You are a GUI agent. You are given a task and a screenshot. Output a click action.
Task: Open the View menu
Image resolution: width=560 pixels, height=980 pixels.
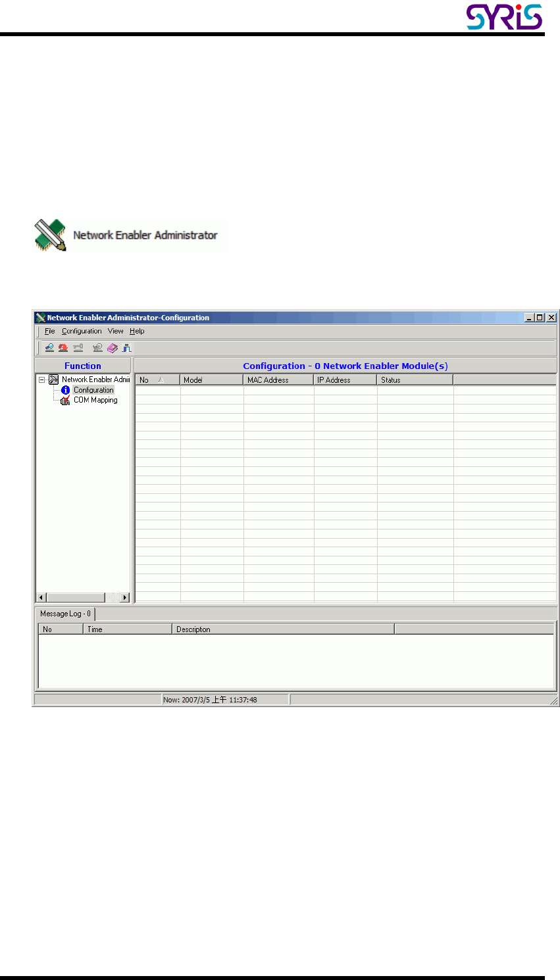click(x=116, y=331)
